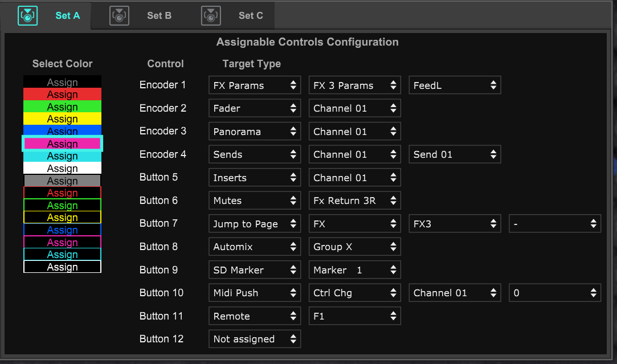Open Button 10 value 0 dropdown
Viewport: 617px width, 364px height.
tap(555, 293)
